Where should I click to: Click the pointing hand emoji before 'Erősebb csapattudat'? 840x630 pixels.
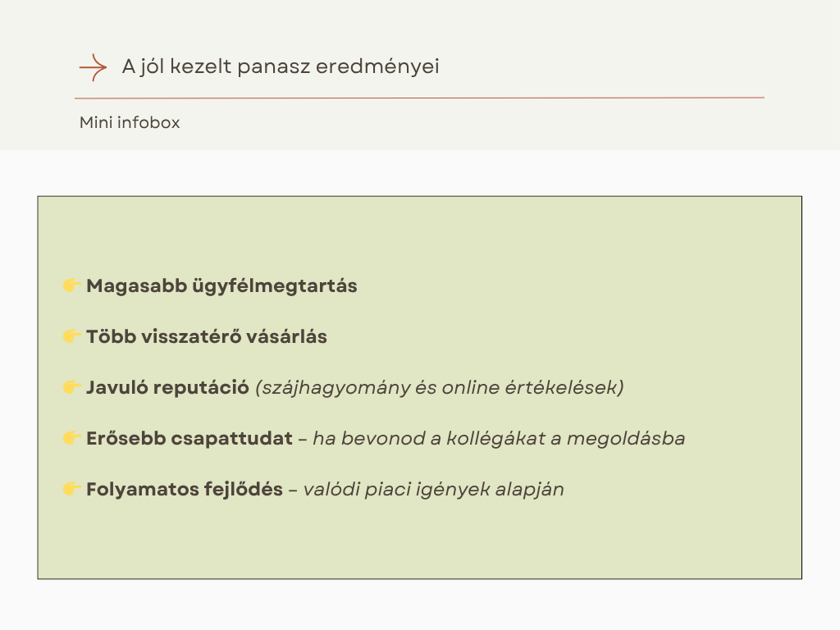point(72,438)
